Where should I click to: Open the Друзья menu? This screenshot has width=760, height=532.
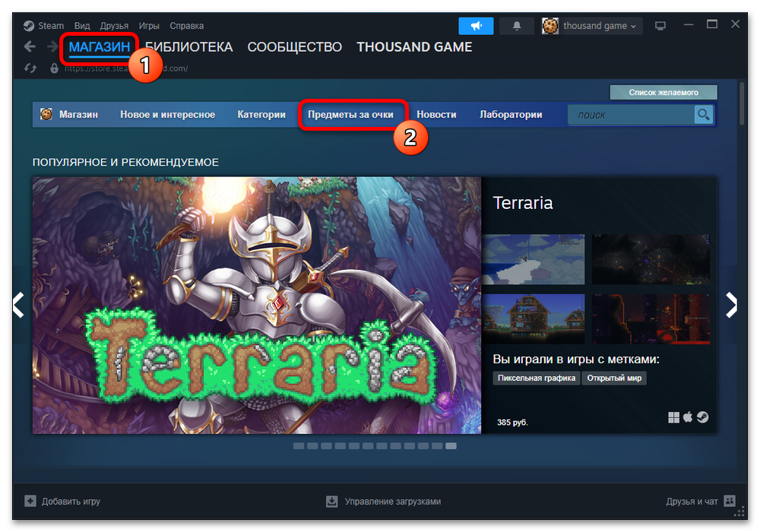click(x=114, y=26)
